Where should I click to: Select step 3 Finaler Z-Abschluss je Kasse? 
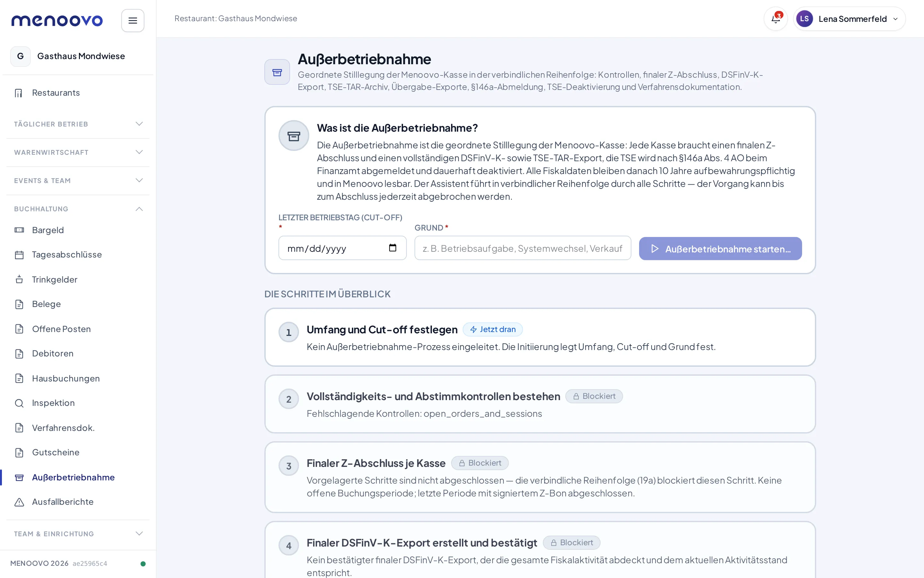(540, 477)
